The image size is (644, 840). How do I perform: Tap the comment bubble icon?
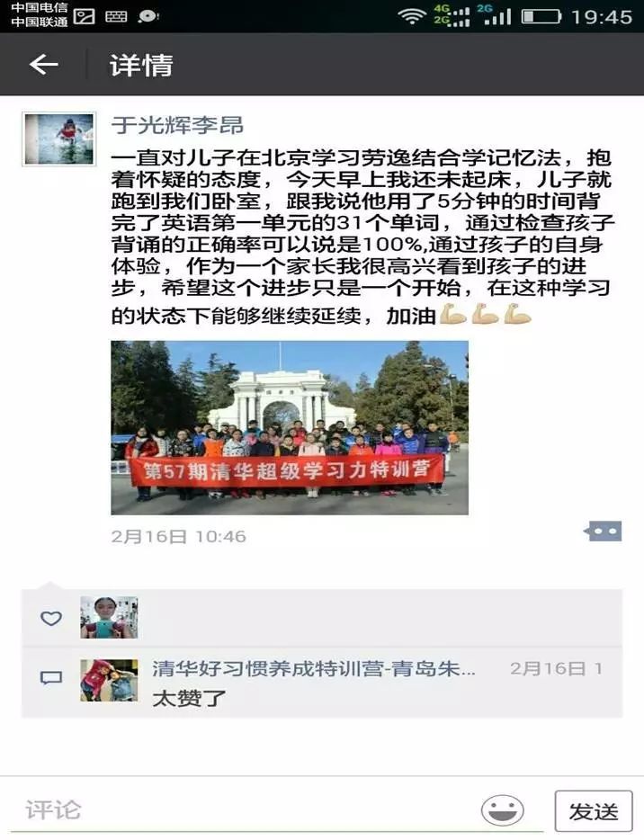pyautogui.click(x=51, y=678)
